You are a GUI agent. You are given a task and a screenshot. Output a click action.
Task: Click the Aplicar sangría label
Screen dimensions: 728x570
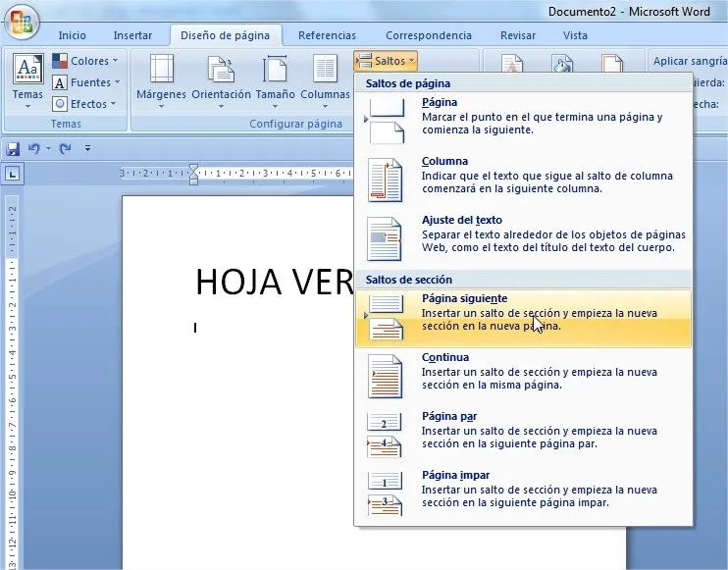[x=690, y=61]
